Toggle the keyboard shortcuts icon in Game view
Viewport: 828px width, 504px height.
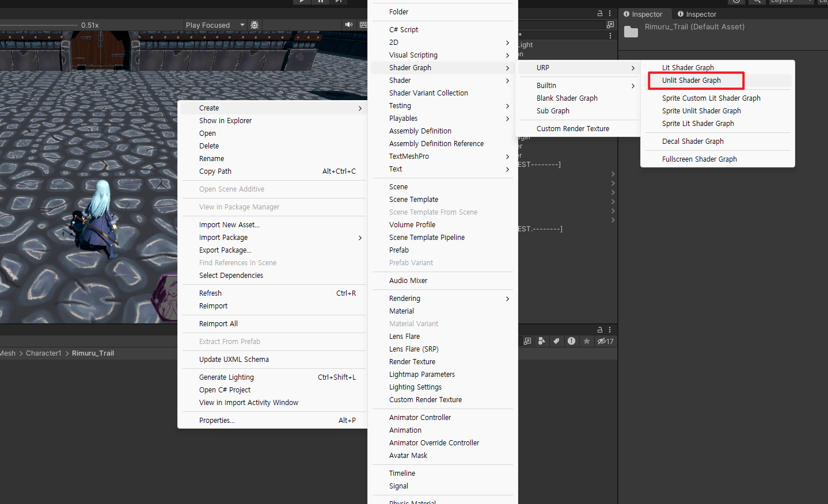coord(363,25)
